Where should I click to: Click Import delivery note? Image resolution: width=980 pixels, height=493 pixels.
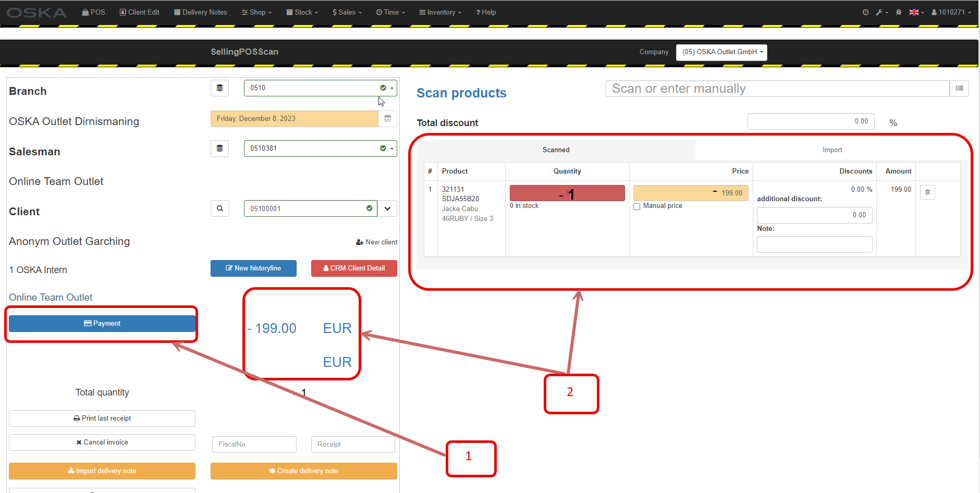coord(102,471)
